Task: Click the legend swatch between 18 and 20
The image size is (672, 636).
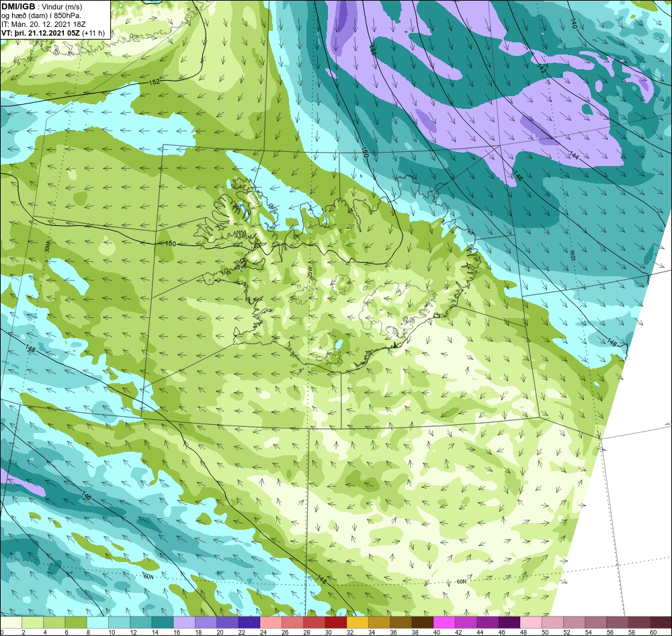Action: [x=206, y=623]
